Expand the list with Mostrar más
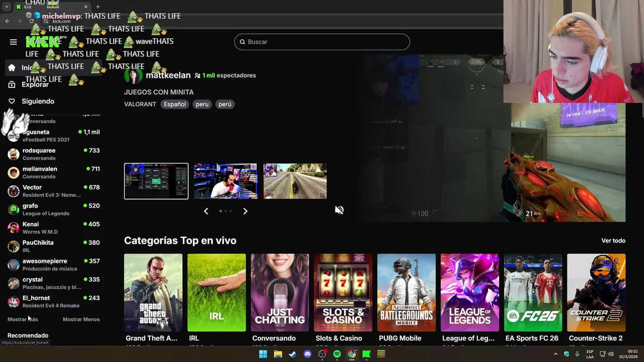 click(23, 319)
